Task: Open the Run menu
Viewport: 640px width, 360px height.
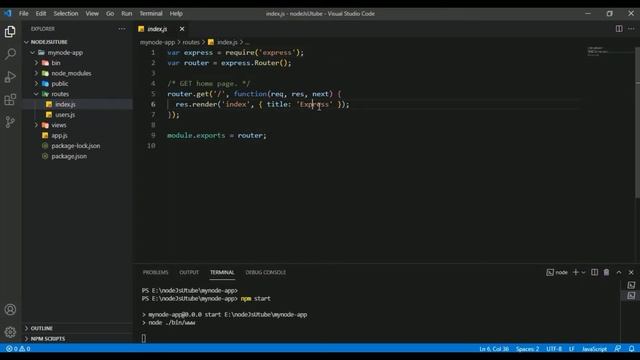Action: pos(127,13)
